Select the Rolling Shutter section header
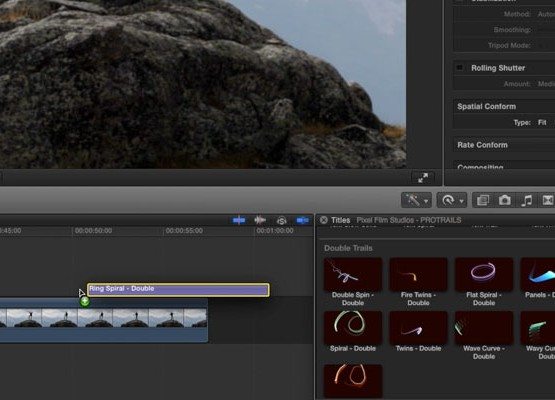 pos(498,68)
